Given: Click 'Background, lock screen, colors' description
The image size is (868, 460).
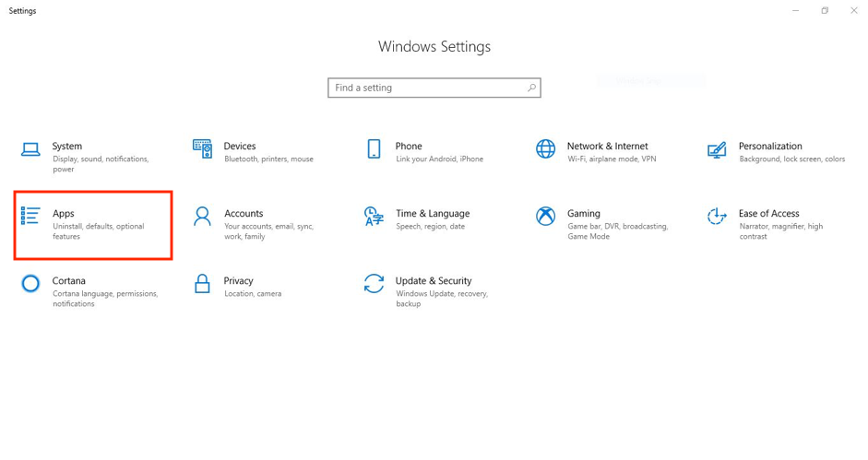Looking at the screenshot, I should click(792, 159).
